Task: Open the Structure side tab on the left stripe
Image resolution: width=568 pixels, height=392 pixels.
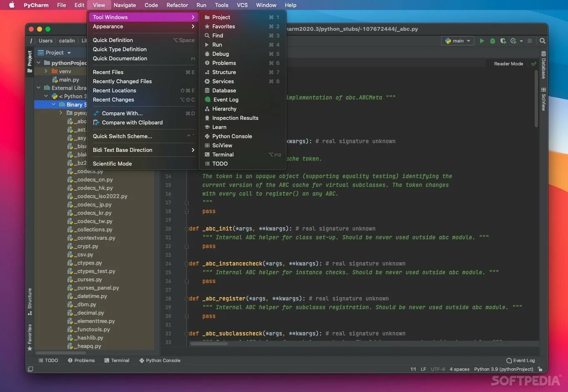Action: pos(30,301)
